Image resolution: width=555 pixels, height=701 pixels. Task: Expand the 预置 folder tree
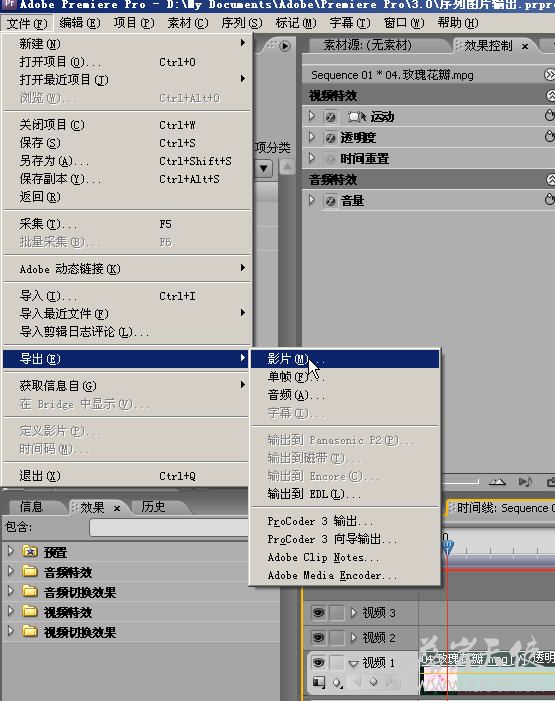[x=11, y=551]
